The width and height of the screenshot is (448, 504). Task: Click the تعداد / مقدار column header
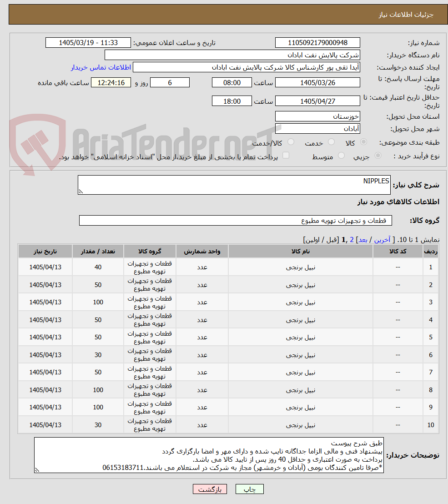(x=98, y=252)
